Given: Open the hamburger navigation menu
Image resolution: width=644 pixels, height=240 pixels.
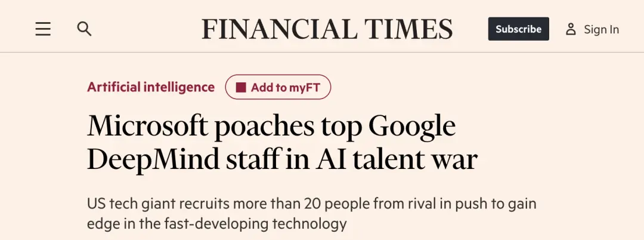Looking at the screenshot, I should (x=43, y=29).
